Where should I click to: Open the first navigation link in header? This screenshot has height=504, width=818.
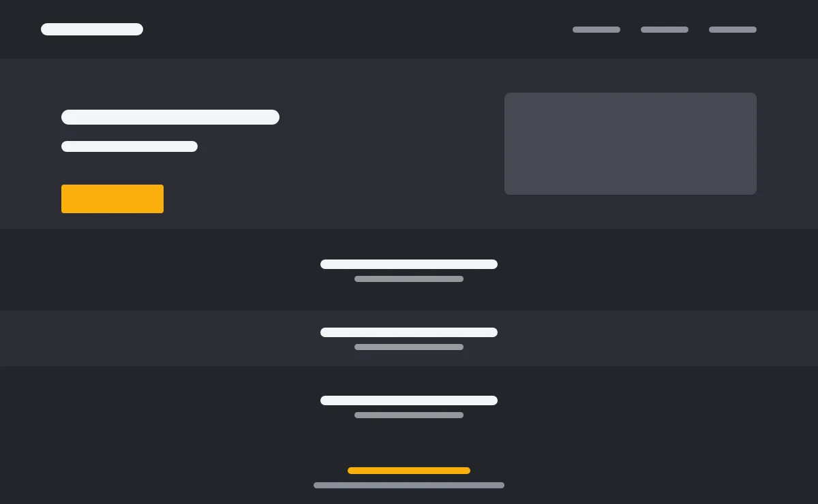tap(596, 30)
